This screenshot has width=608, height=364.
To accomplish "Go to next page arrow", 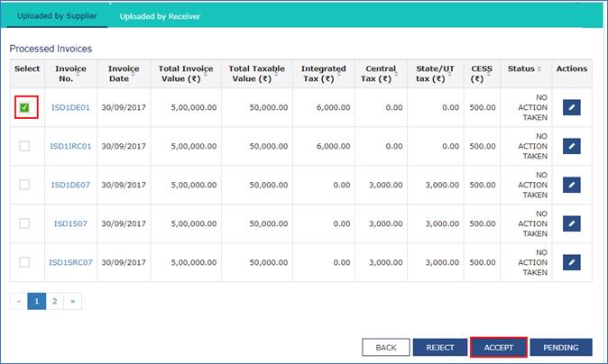I will [x=72, y=301].
